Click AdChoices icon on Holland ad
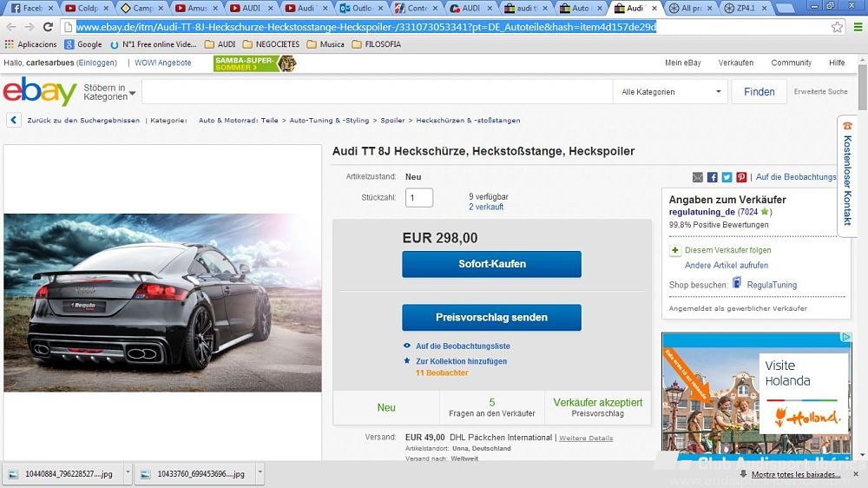The image size is (868, 488). [846, 337]
